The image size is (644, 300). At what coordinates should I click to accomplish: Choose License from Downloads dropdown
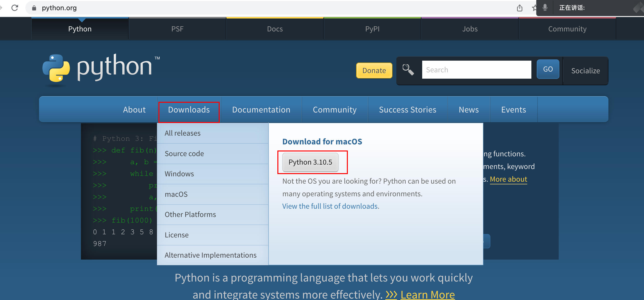213,235
